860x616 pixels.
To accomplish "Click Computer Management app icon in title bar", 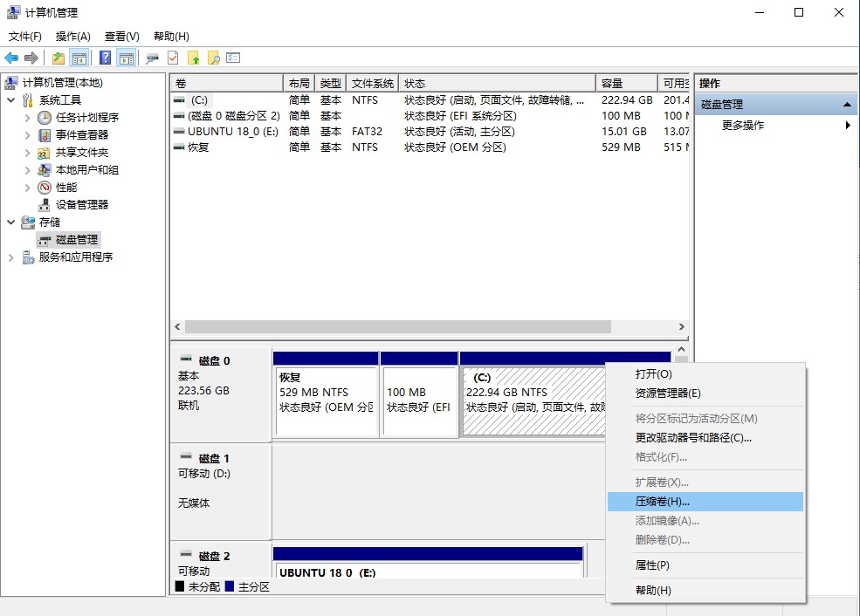I will click(x=13, y=12).
